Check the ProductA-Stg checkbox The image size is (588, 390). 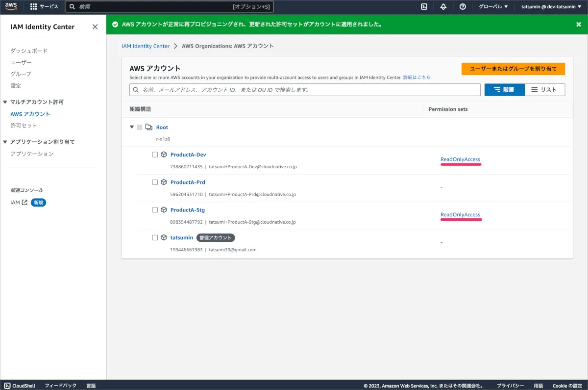[155, 210]
